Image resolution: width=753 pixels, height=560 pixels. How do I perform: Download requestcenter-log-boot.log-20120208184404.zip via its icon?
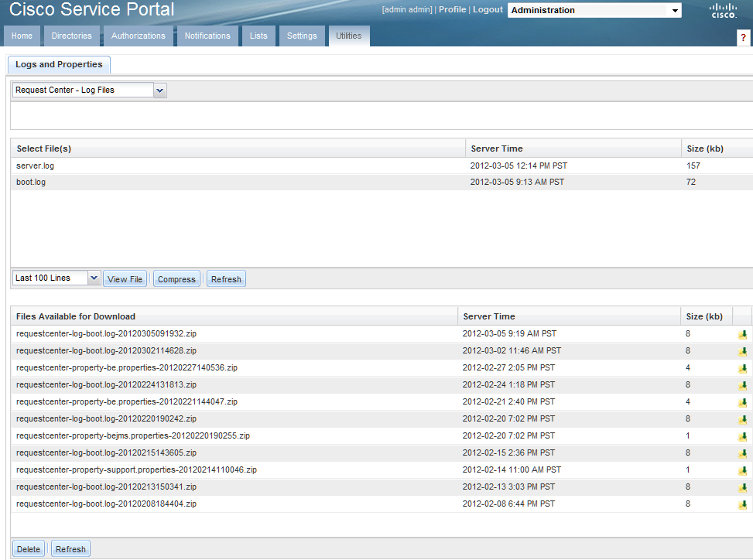(742, 505)
